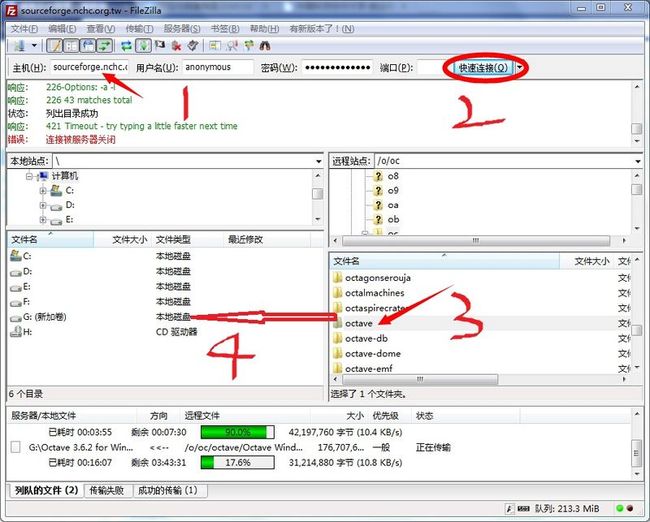Search remote files with binoculars icon
650x522 pixels.
point(265,46)
